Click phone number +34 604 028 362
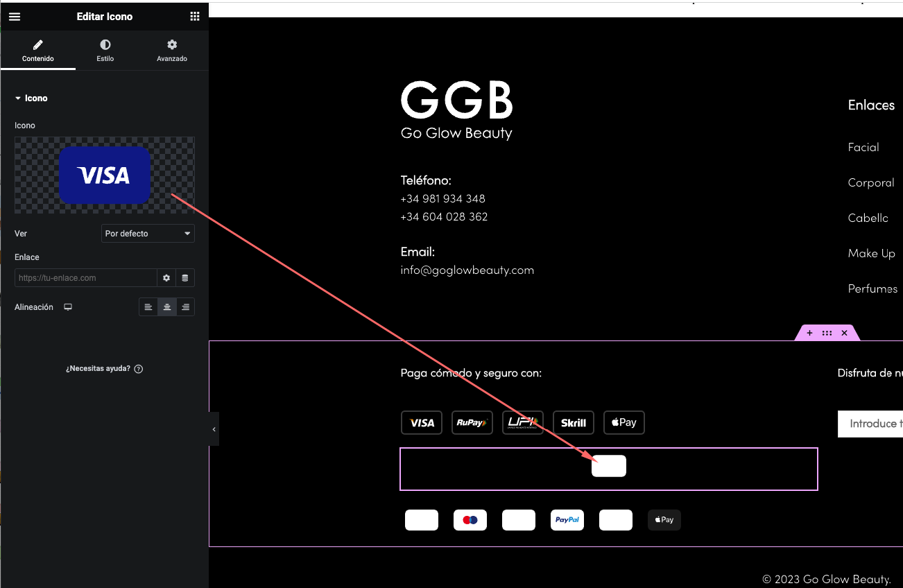The height and width of the screenshot is (588, 903). pyautogui.click(x=444, y=217)
